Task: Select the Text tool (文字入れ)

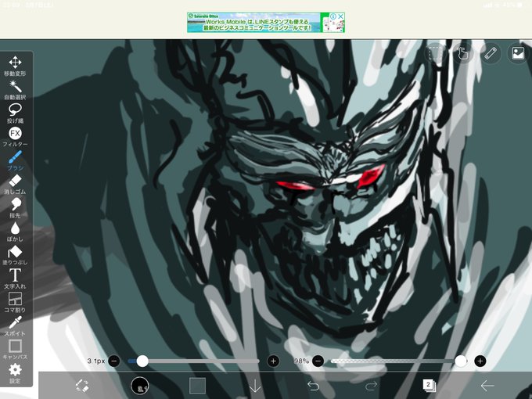Action: click(x=15, y=279)
